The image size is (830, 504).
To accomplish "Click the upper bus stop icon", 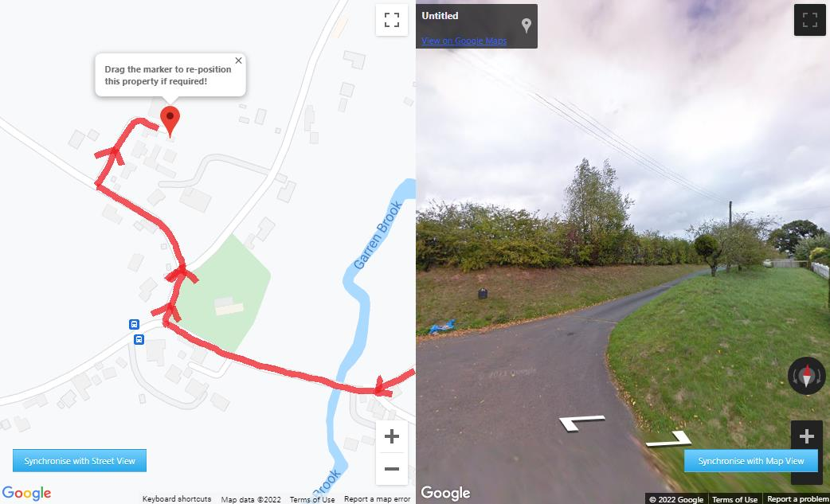I will [134, 324].
